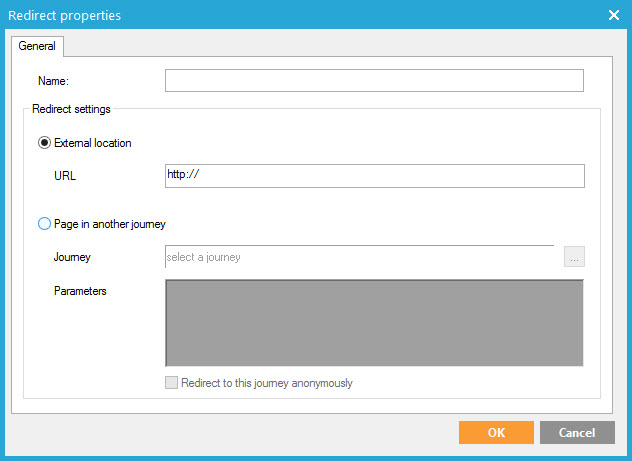
Task: Open the select a journey field
Action: (358, 257)
